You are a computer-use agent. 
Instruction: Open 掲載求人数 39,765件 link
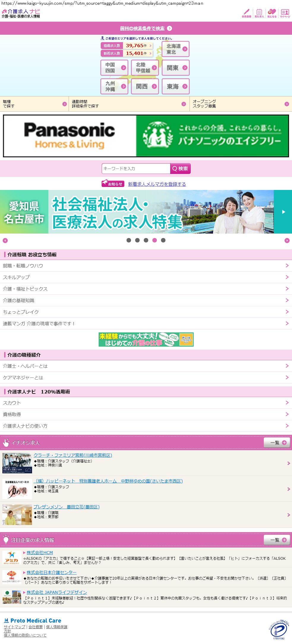coord(127,46)
